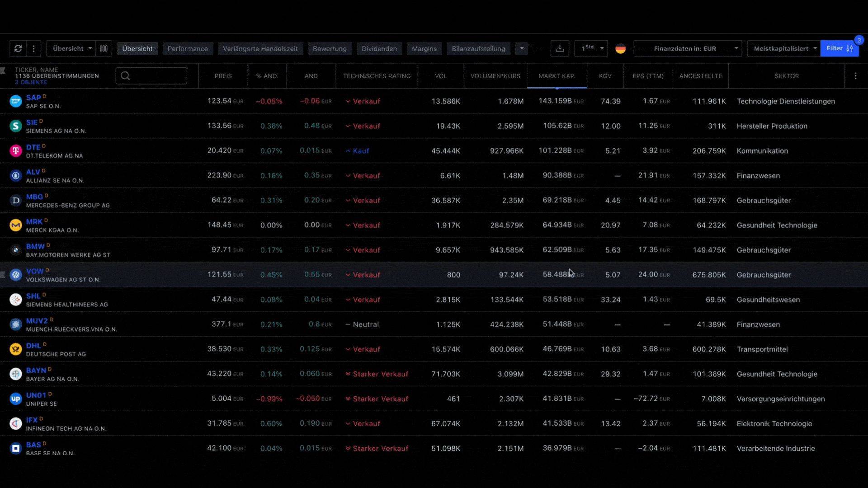Screen dimensions: 868x488
Task: Click the column layout icon next to Übersicht dropdown
Action: pyautogui.click(x=104, y=48)
